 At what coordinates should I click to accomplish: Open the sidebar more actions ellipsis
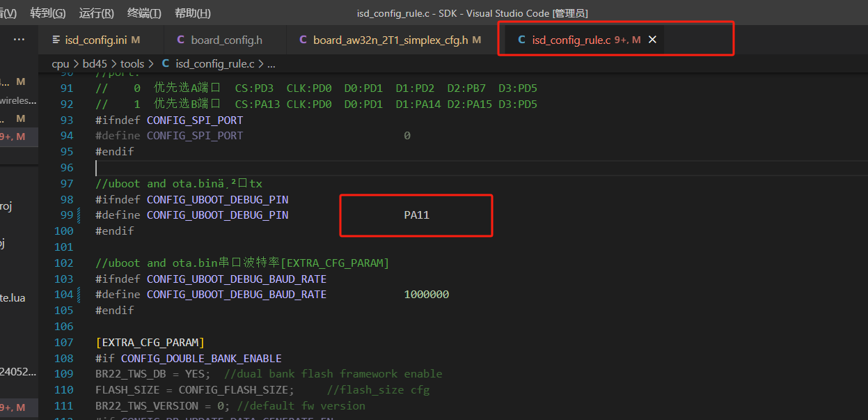tap(19, 40)
